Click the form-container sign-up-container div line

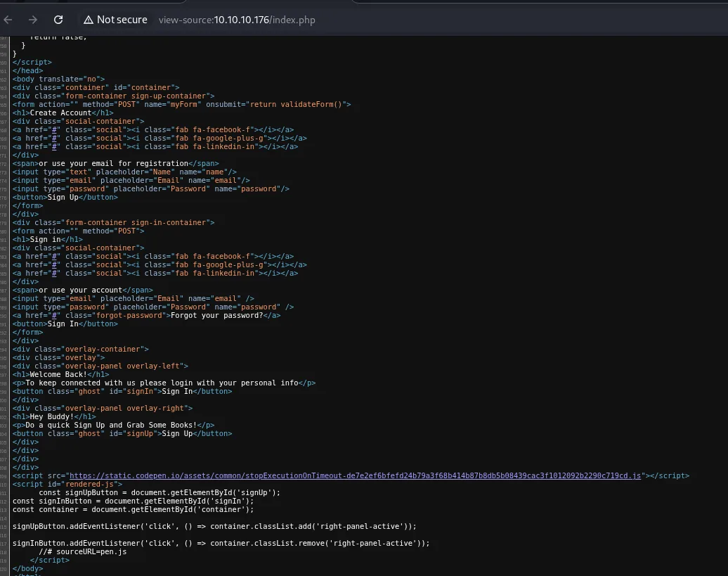[113, 96]
